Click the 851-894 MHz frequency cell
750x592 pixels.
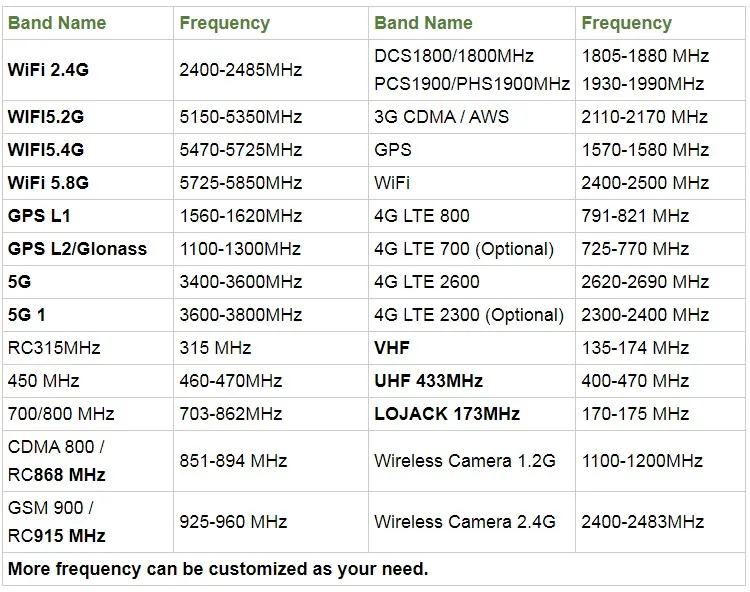tap(233, 461)
